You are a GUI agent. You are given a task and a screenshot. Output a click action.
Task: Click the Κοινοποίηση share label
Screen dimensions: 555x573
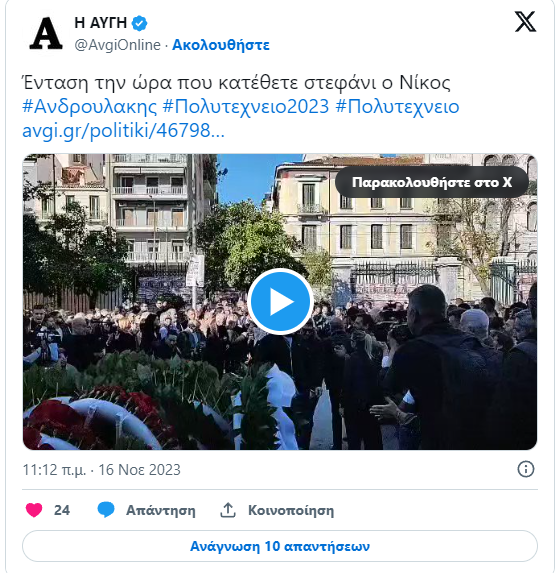291,510
